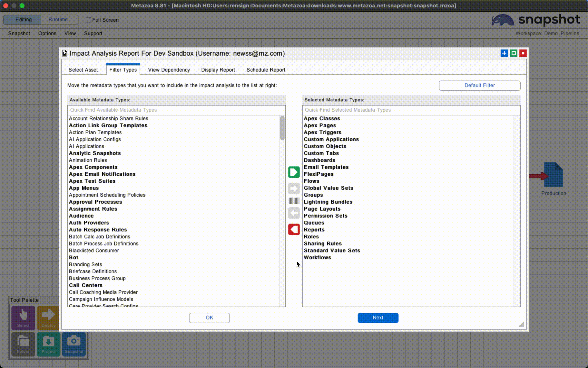Select Sharing Rules in selected list
588x368 pixels.
tap(408, 244)
